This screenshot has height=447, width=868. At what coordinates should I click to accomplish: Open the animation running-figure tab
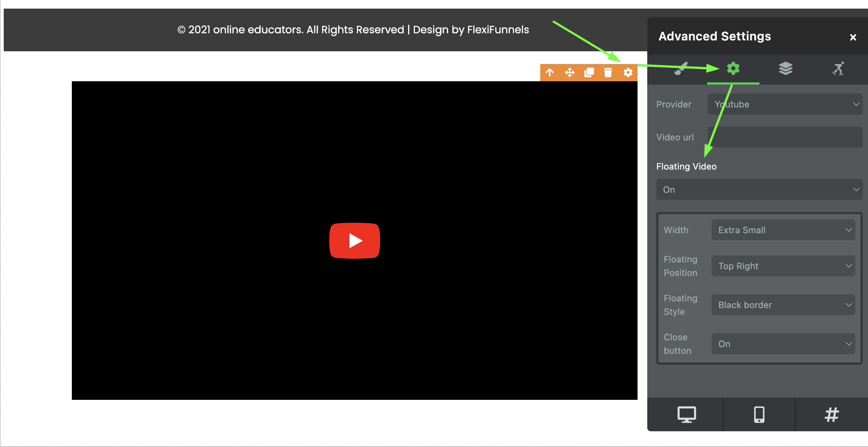(838, 69)
